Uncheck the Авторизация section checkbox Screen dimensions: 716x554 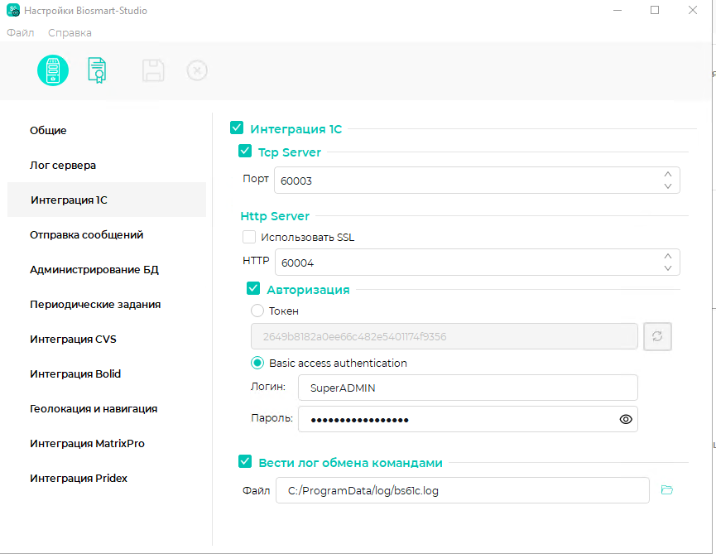pyautogui.click(x=253, y=289)
